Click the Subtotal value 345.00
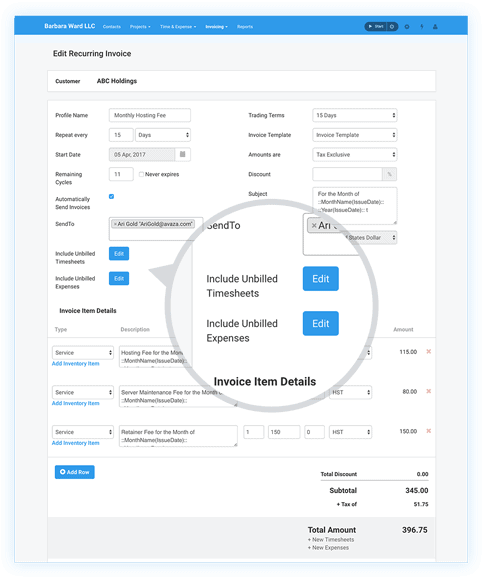The image size is (483, 578). [417, 491]
